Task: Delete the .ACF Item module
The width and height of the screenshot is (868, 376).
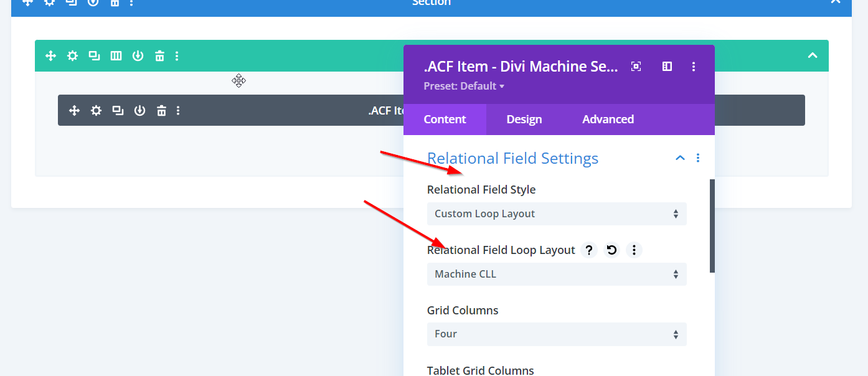Action: tap(161, 111)
